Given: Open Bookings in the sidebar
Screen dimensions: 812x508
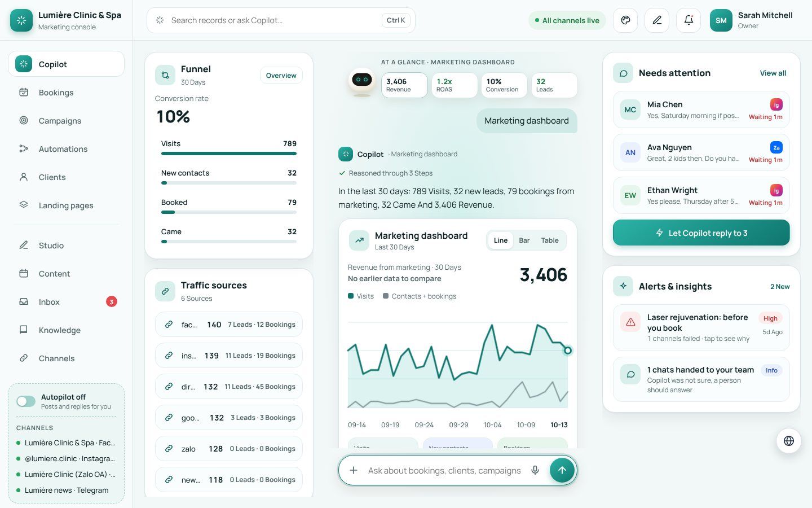Looking at the screenshot, I should tap(66, 93).
